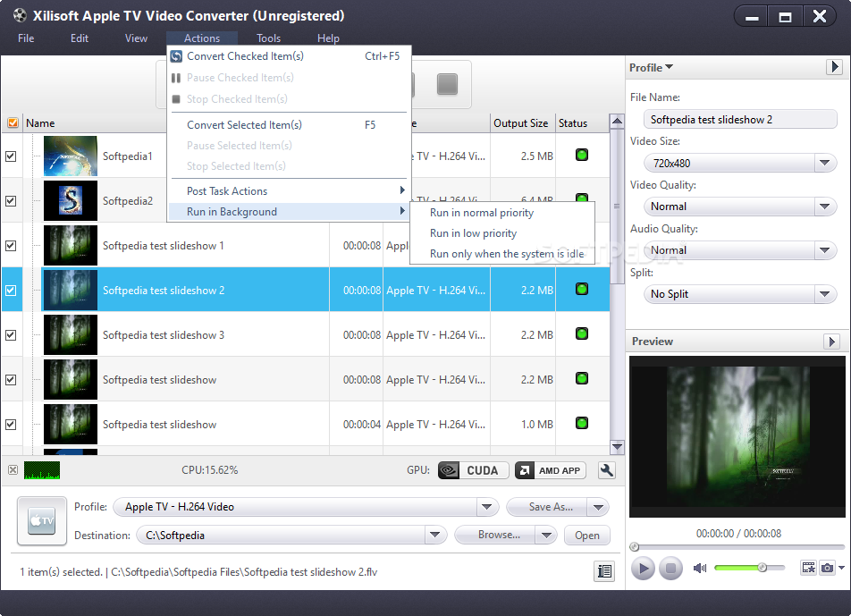Sort by the Status column header
Viewport: 851px width, 616px height.
click(582, 123)
